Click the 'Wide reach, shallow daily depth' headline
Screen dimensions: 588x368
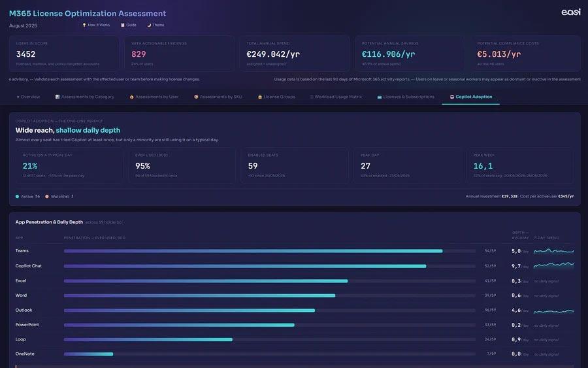(x=68, y=130)
